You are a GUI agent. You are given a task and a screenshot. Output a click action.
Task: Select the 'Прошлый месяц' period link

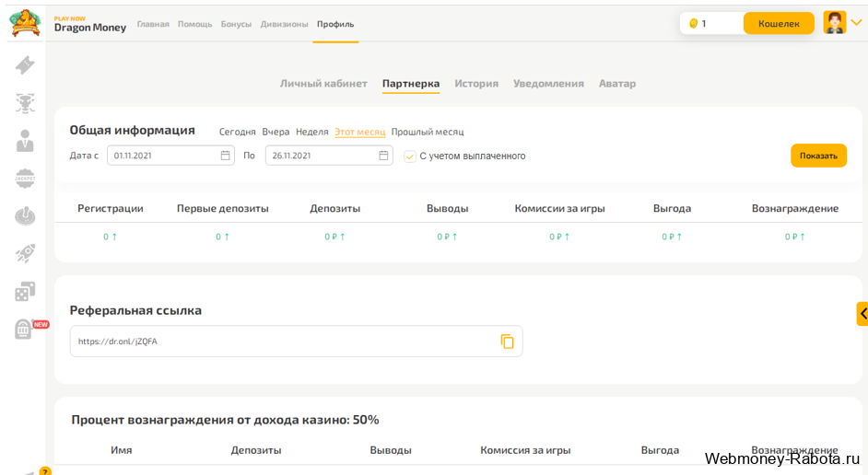[428, 133]
